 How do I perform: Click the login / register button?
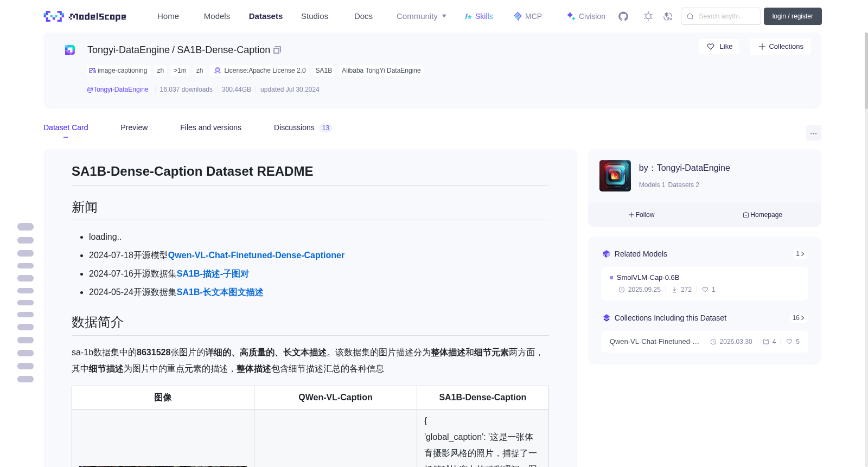click(793, 16)
